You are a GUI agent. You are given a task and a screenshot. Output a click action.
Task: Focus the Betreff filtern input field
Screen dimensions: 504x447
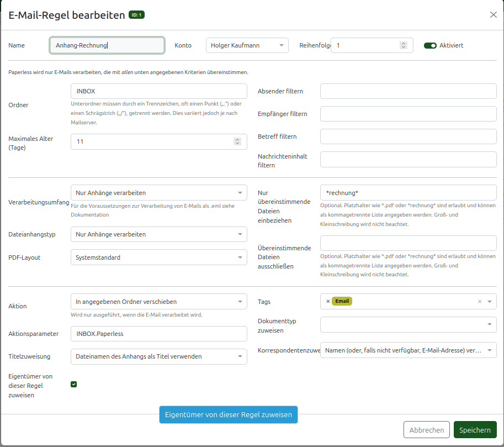tap(408, 136)
